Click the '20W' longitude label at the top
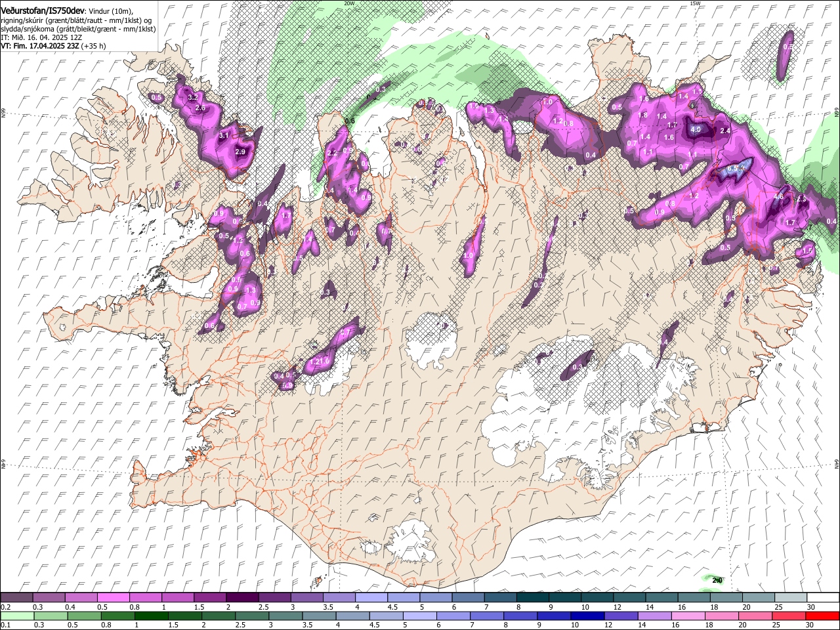 tap(349, 3)
